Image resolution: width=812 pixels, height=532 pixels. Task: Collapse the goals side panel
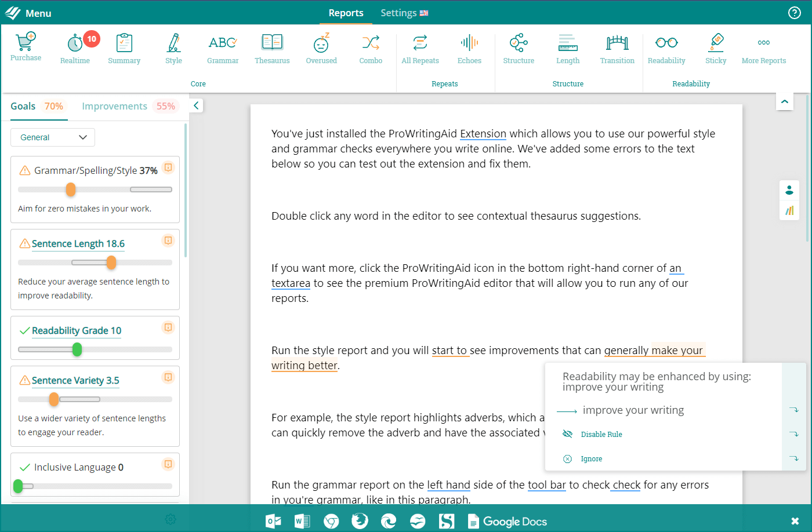click(196, 105)
